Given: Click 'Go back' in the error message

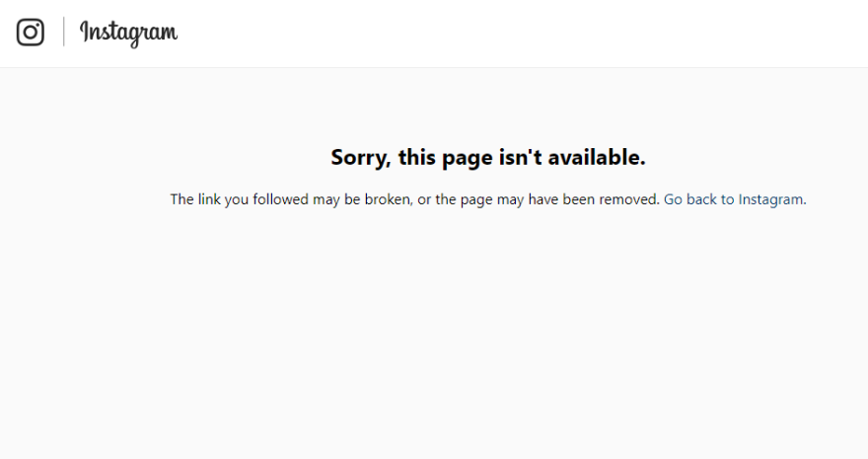Looking at the screenshot, I should point(690,199).
